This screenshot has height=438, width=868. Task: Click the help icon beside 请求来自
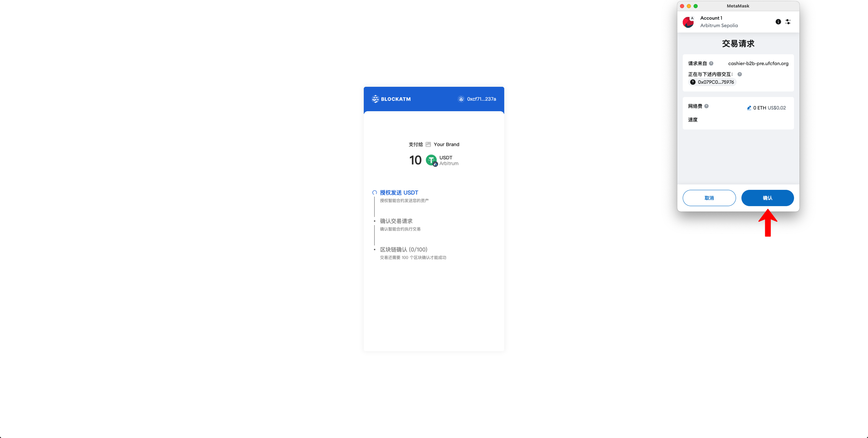pos(711,63)
